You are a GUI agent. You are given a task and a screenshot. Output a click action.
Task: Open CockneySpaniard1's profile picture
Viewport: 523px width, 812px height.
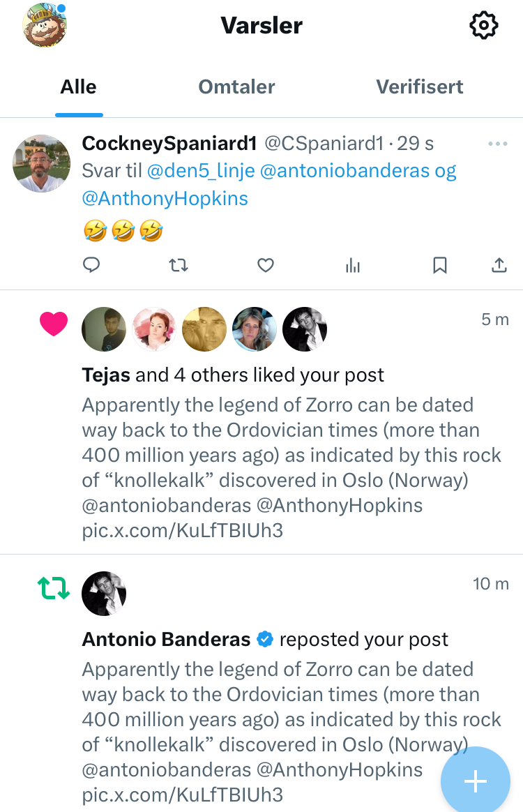[41, 163]
